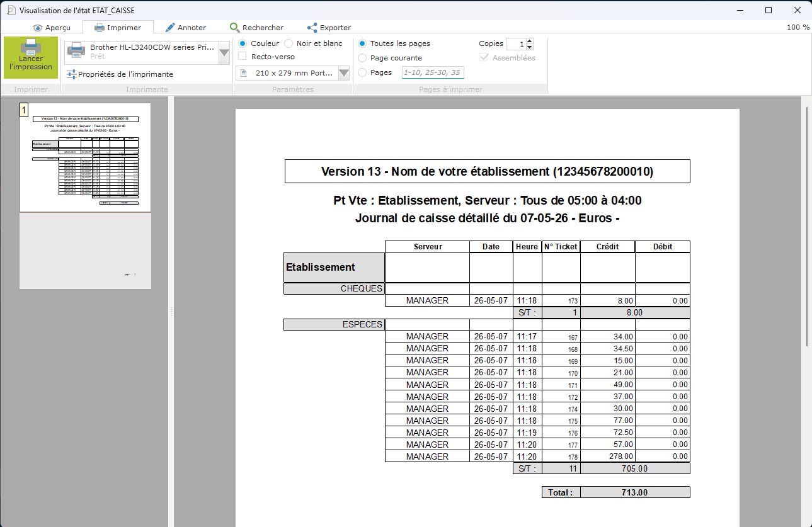This screenshot has height=527, width=812.
Task: Click the eye icon on Aperçu tab
Action: click(38, 28)
